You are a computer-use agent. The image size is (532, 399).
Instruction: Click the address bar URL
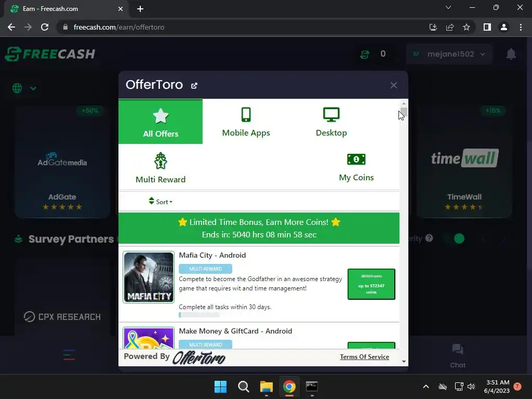click(x=119, y=27)
